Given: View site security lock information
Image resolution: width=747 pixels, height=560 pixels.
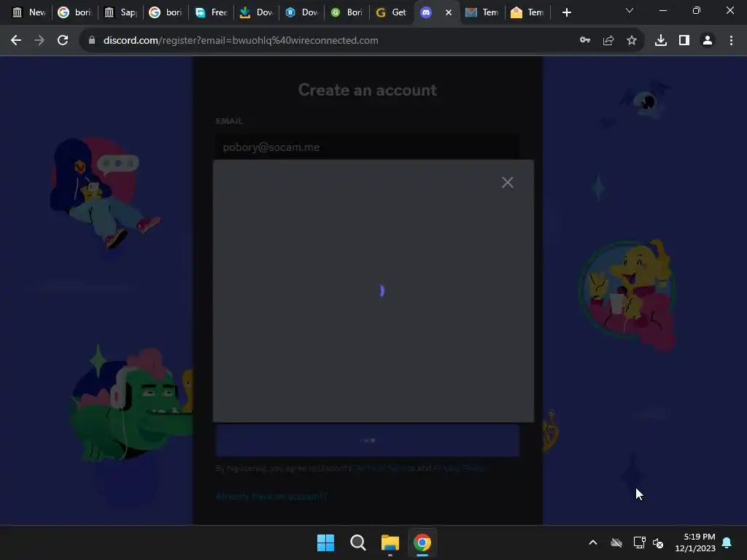Looking at the screenshot, I should pos(92,41).
